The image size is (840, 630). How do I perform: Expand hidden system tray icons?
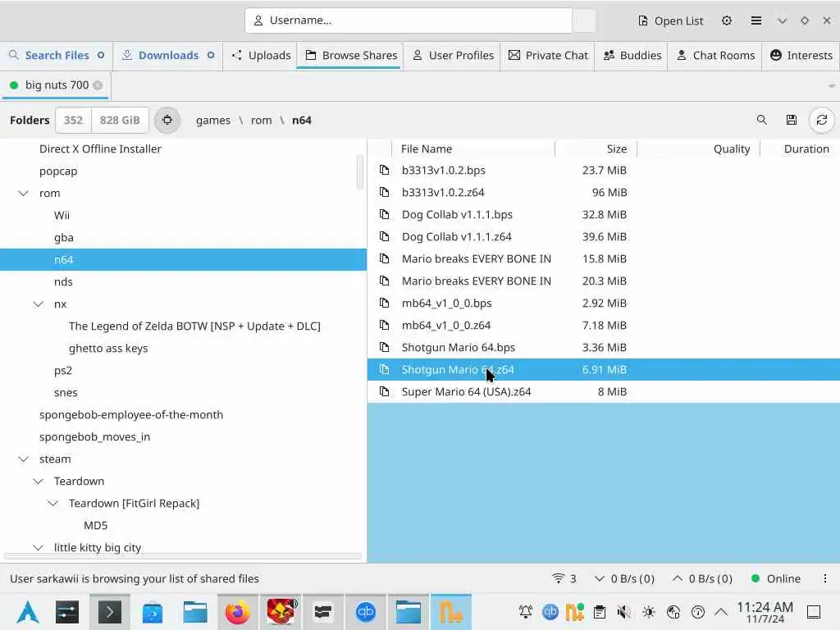click(x=721, y=612)
